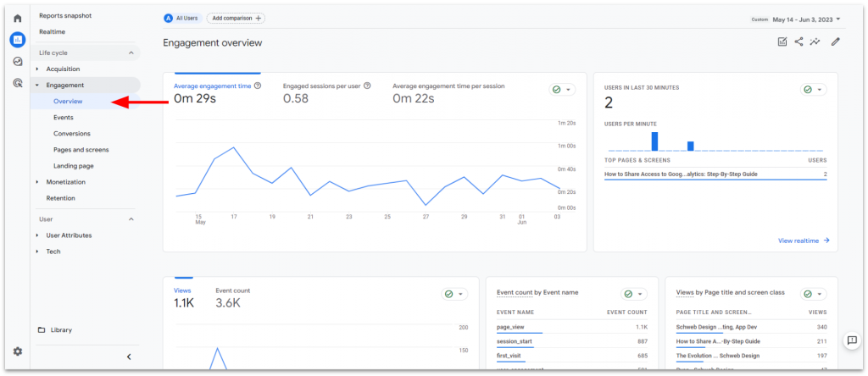This screenshot has width=868, height=376.
Task: Expand the Acquisition section
Action: point(63,69)
